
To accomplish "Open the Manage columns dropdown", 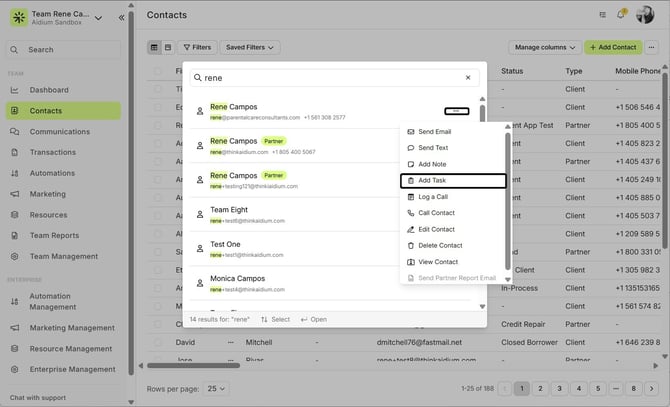I will coord(544,47).
